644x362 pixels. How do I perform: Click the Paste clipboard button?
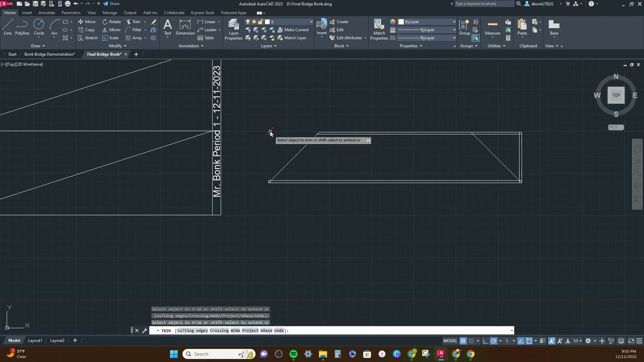pyautogui.click(x=522, y=27)
